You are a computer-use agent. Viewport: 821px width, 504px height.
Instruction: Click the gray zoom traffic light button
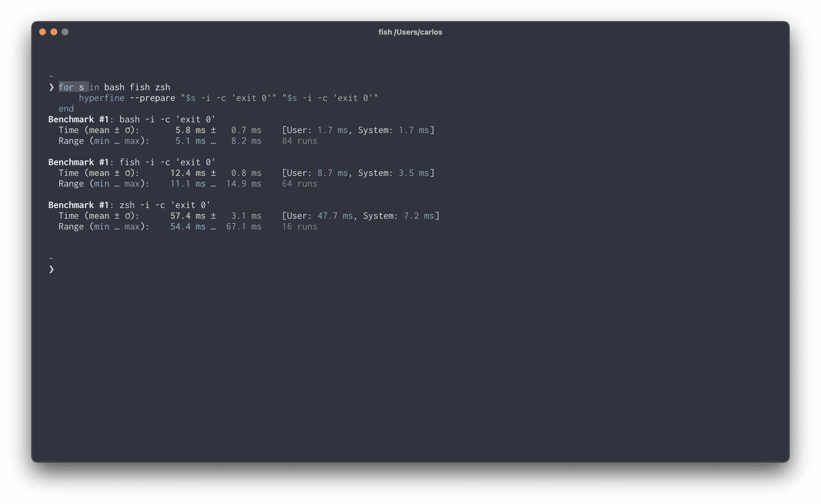pos(65,32)
